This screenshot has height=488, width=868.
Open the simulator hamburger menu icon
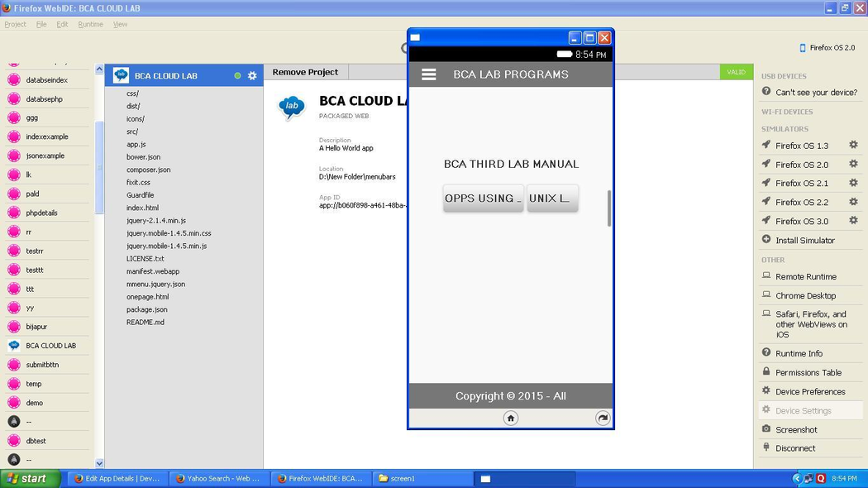[x=428, y=74]
